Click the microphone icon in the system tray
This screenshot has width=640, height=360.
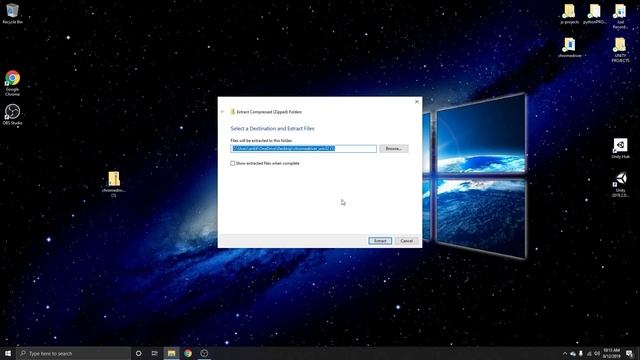[x=581, y=354]
